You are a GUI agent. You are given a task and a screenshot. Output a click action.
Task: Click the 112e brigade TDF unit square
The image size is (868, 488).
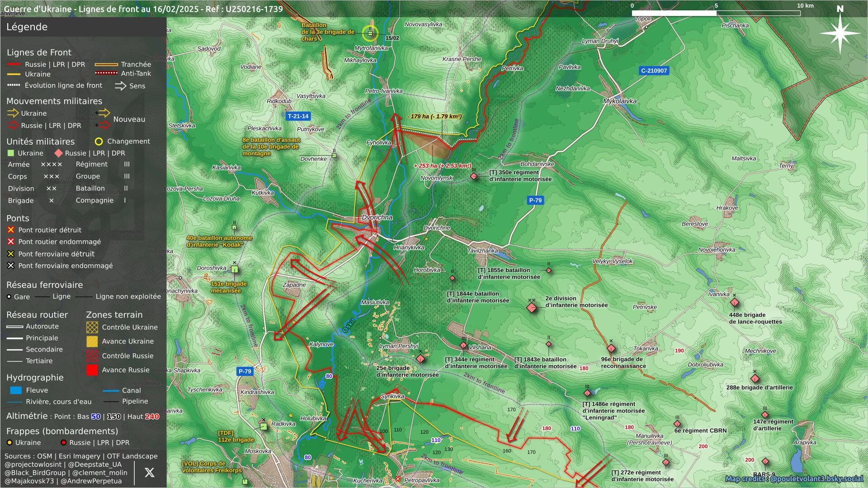(264, 427)
